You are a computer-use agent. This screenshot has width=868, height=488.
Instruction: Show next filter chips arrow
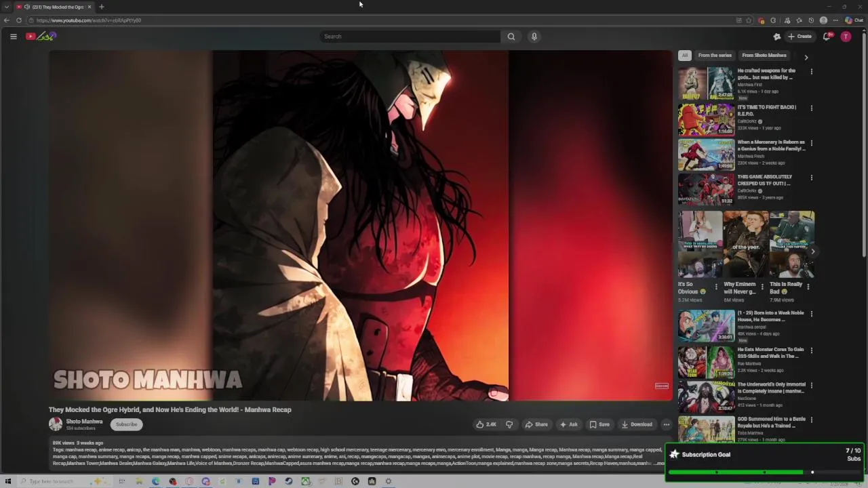click(806, 58)
